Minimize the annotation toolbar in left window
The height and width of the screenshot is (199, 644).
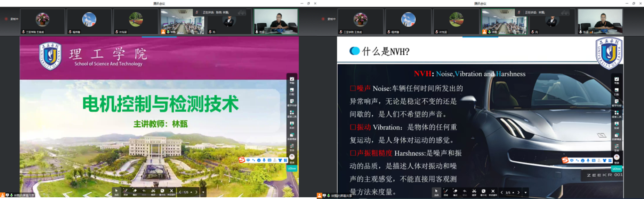coord(162,192)
